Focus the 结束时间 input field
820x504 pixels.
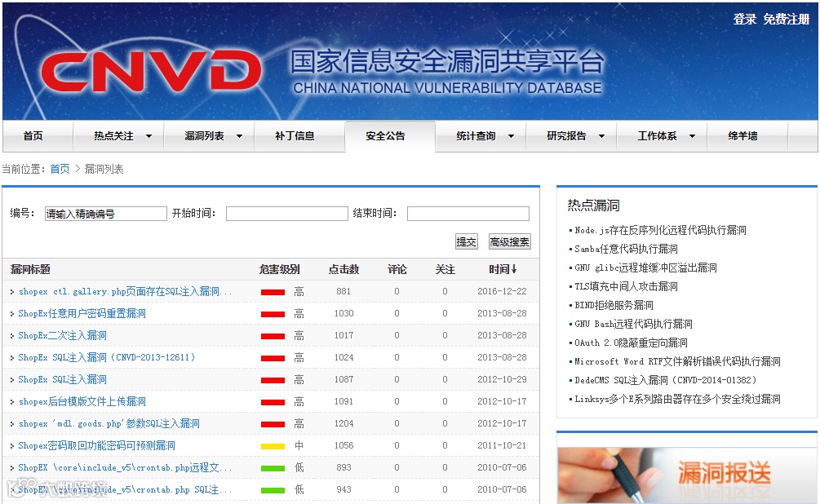(x=468, y=214)
